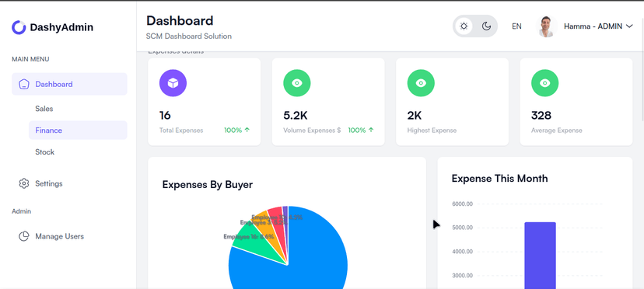The width and height of the screenshot is (644, 289).
Task: Click the user profile avatar photo
Action: coord(547,26)
